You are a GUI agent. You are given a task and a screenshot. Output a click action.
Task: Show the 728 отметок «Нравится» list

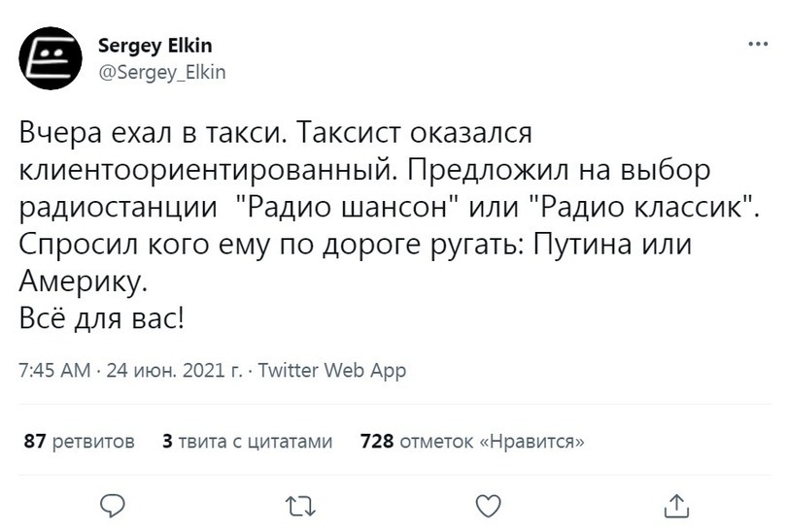point(472,442)
